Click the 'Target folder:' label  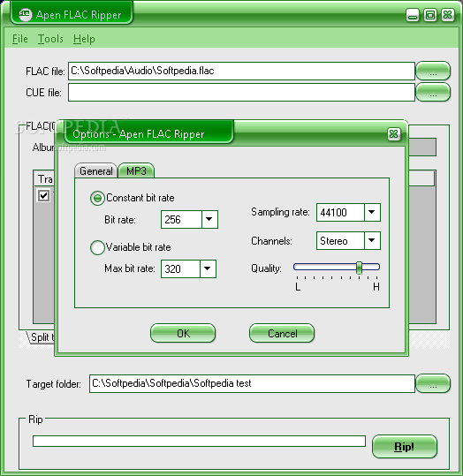(x=54, y=384)
